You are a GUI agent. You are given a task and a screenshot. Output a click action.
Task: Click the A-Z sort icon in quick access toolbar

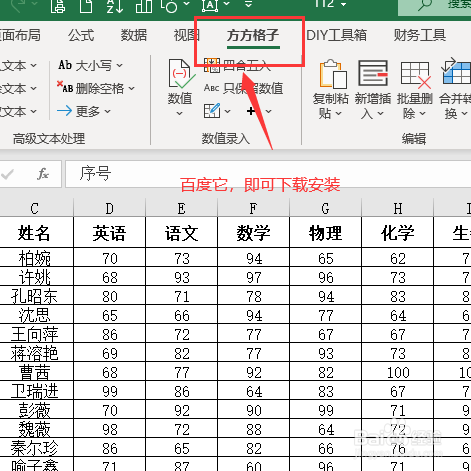[x=115, y=6]
